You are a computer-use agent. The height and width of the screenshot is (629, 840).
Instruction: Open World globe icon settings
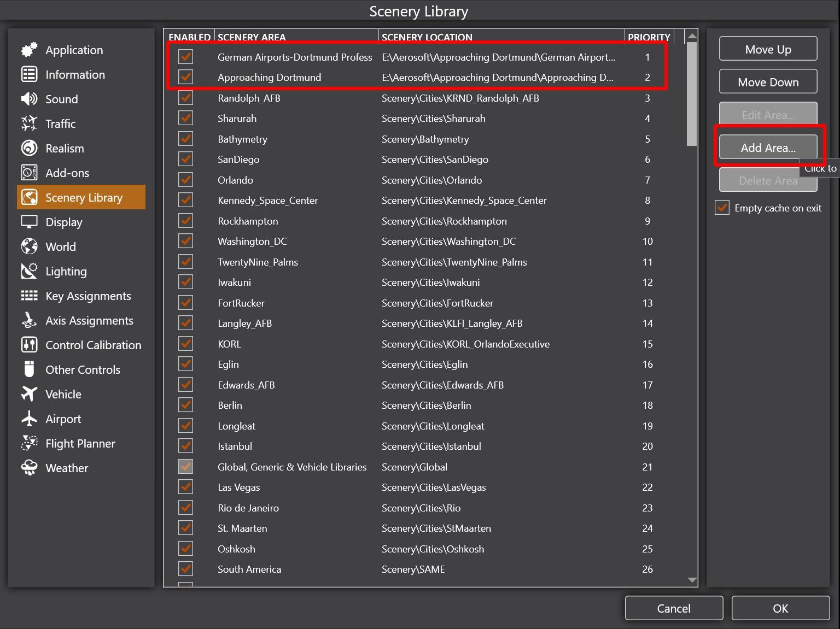click(29, 246)
